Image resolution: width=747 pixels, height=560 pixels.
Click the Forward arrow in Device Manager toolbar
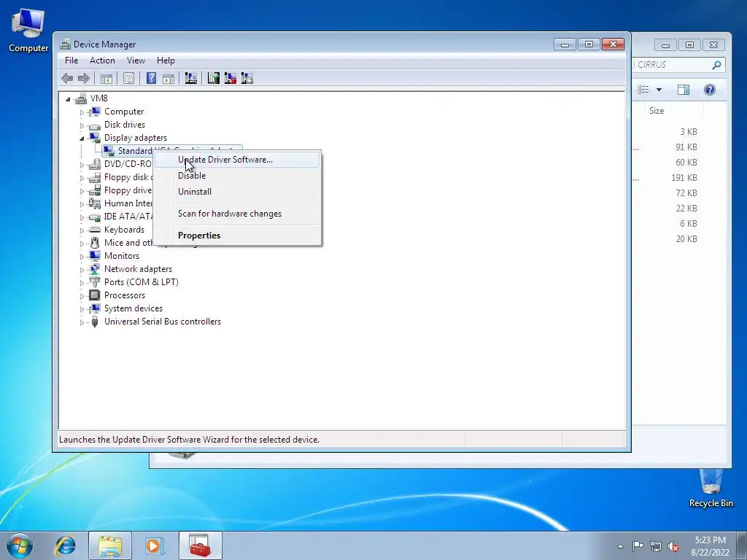84,78
